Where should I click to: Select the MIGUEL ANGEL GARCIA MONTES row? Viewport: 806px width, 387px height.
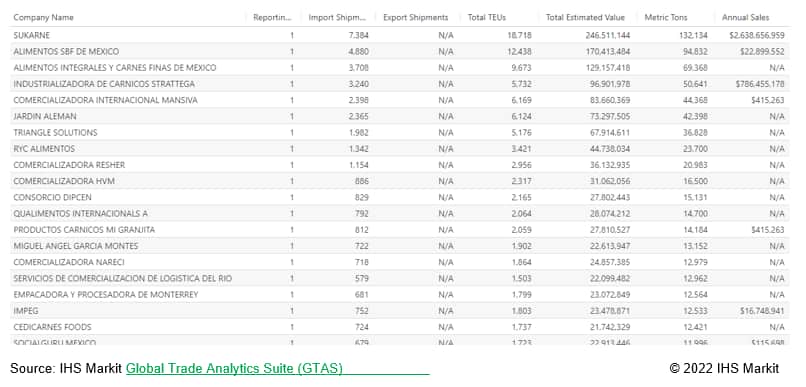pyautogui.click(x=399, y=246)
